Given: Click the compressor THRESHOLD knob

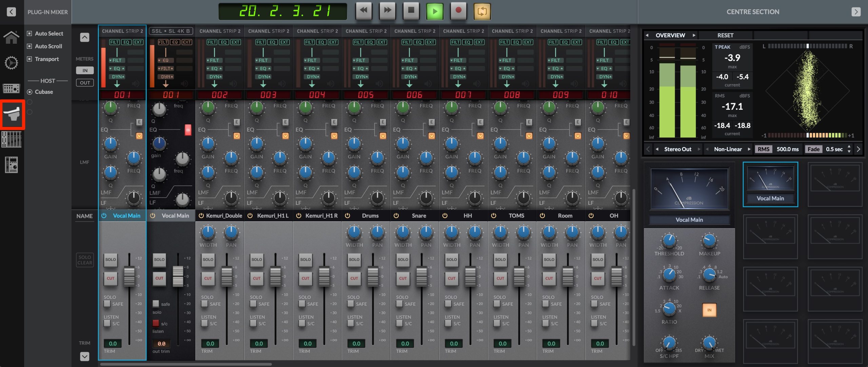Looking at the screenshot, I should 669,240.
